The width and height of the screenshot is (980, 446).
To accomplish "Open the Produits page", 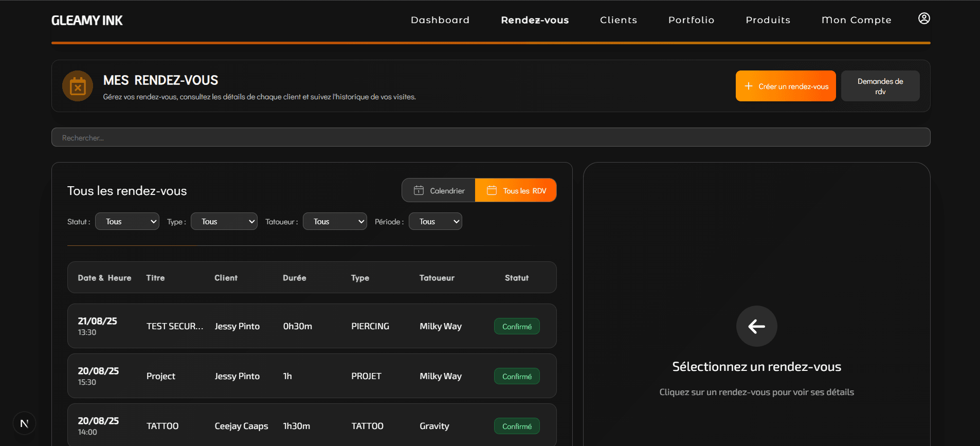I will click(x=768, y=20).
